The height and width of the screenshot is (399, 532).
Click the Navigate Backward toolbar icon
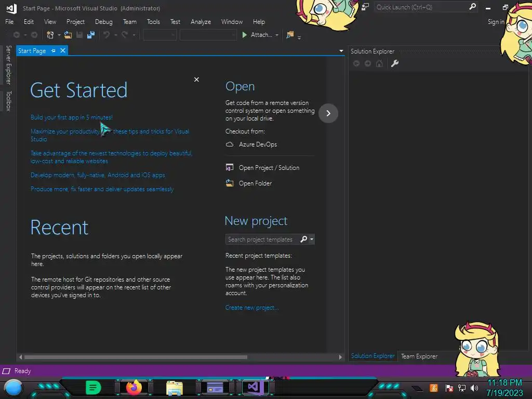pos(16,35)
